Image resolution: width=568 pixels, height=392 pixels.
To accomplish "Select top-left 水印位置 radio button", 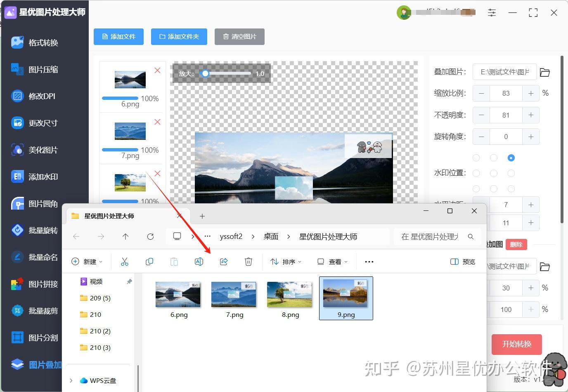I will click(x=476, y=158).
